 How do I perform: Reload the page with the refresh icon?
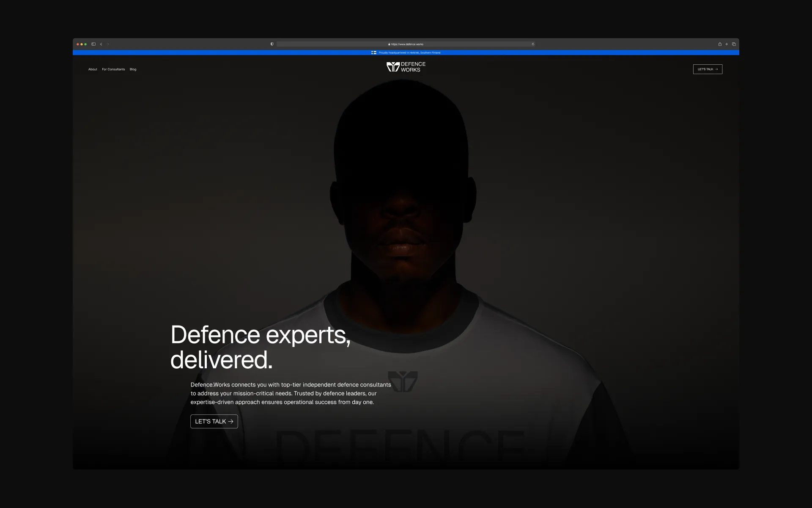(x=533, y=44)
